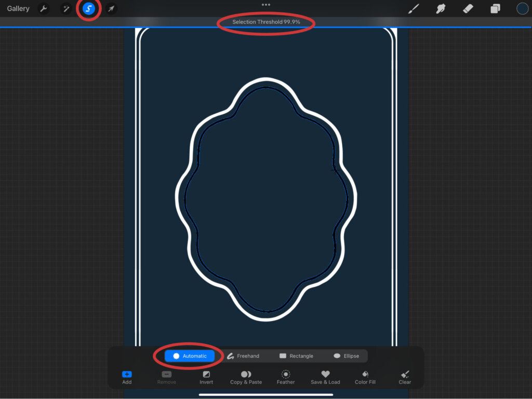Viewport: 532px width, 399px height.
Task: Open the Actions wrench menu
Action: click(44, 9)
